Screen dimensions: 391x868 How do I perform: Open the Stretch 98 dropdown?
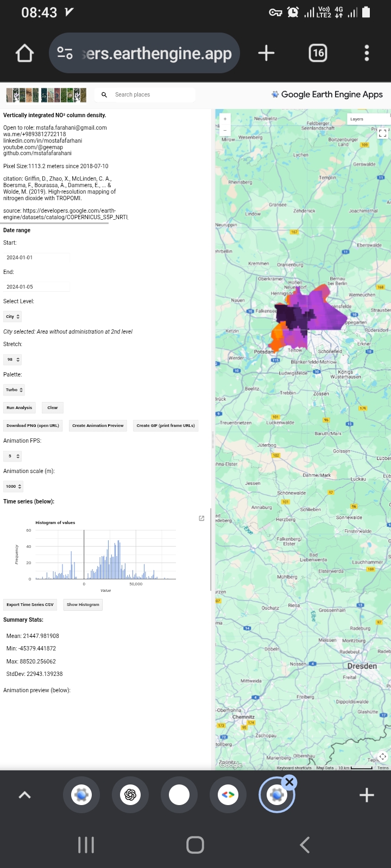tap(12, 359)
